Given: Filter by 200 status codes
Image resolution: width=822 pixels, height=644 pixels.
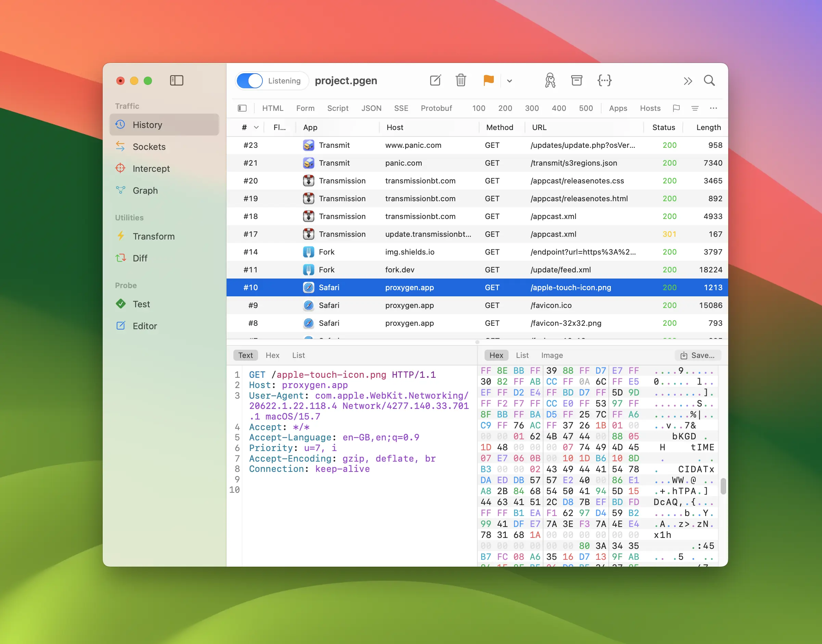Looking at the screenshot, I should pos(505,108).
